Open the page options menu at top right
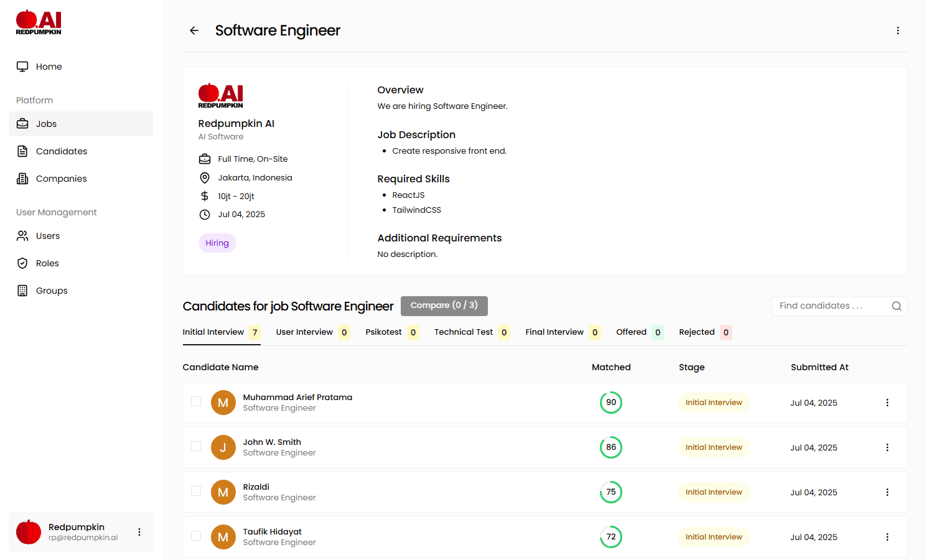This screenshot has height=560, width=926. click(898, 30)
